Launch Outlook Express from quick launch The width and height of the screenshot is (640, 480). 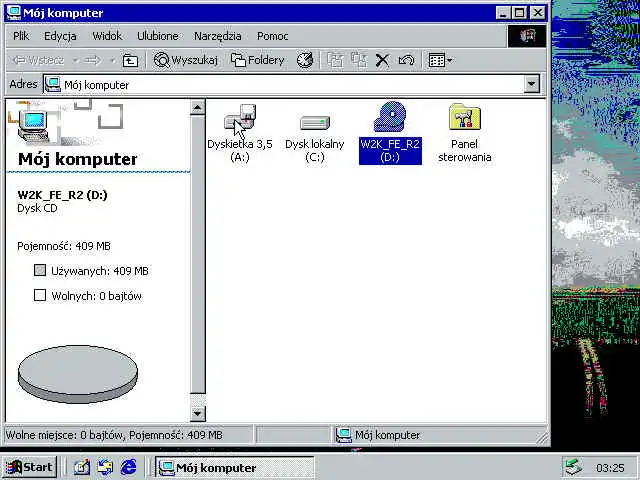(x=105, y=467)
